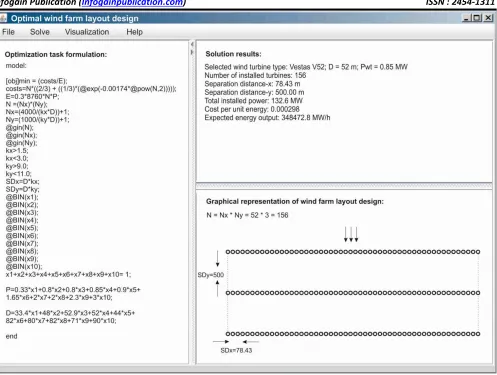Click 'Expected energy output: 348472.8 MW/h'
The width and height of the screenshot is (497, 375).
[267, 117]
